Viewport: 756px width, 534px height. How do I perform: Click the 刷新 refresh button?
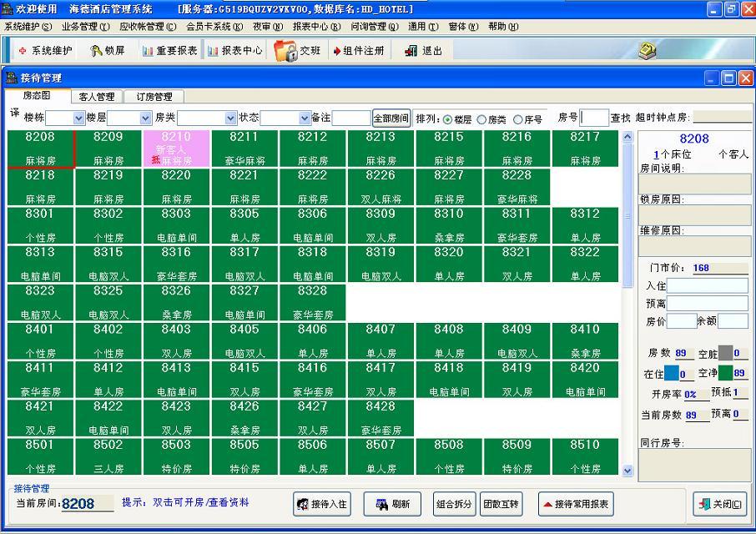(392, 504)
